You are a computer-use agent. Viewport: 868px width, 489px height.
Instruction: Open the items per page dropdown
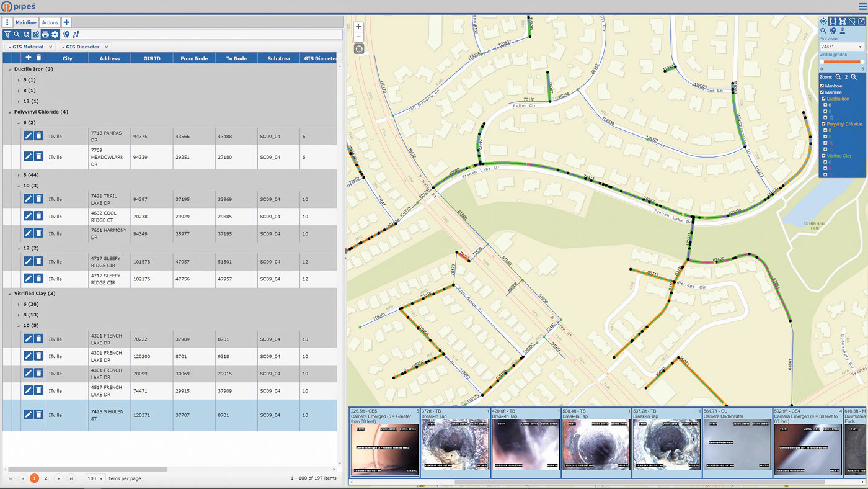click(95, 478)
